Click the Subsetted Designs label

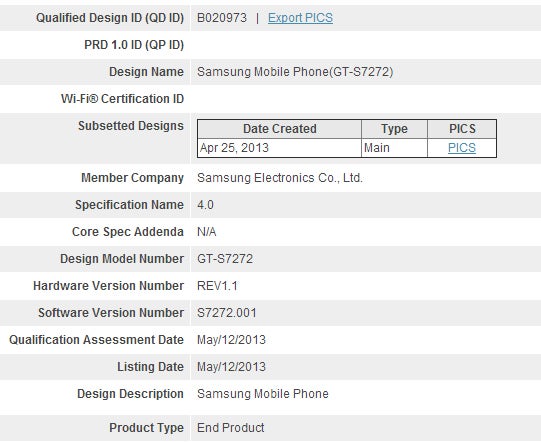(x=131, y=126)
